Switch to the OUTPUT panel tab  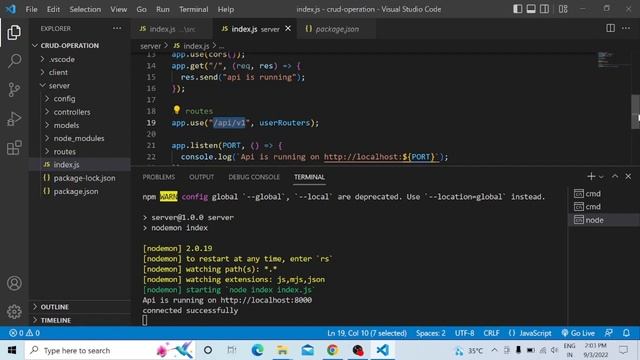click(x=201, y=177)
